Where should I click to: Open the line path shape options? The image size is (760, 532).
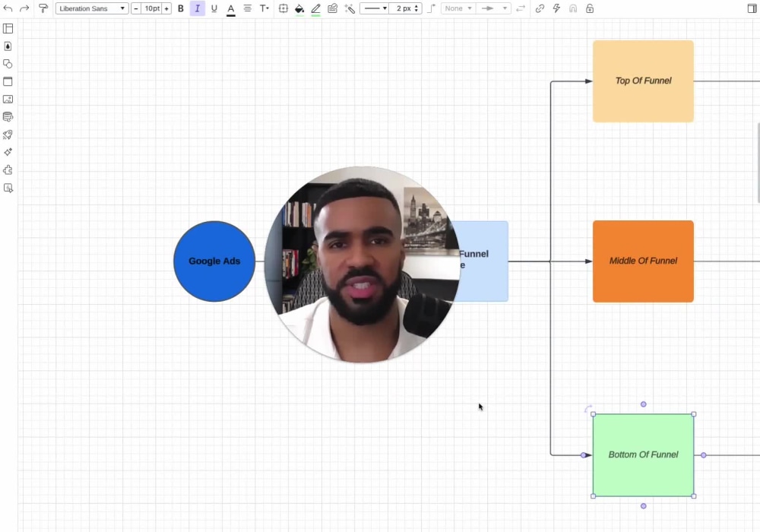(432, 8)
